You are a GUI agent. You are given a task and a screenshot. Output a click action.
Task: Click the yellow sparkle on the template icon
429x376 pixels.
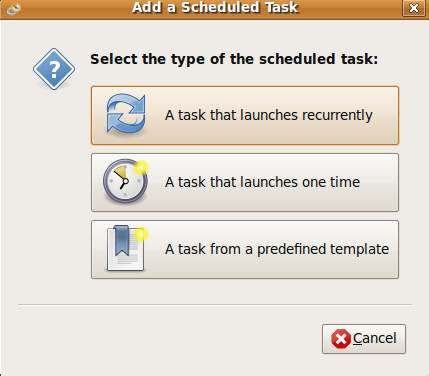141,235
